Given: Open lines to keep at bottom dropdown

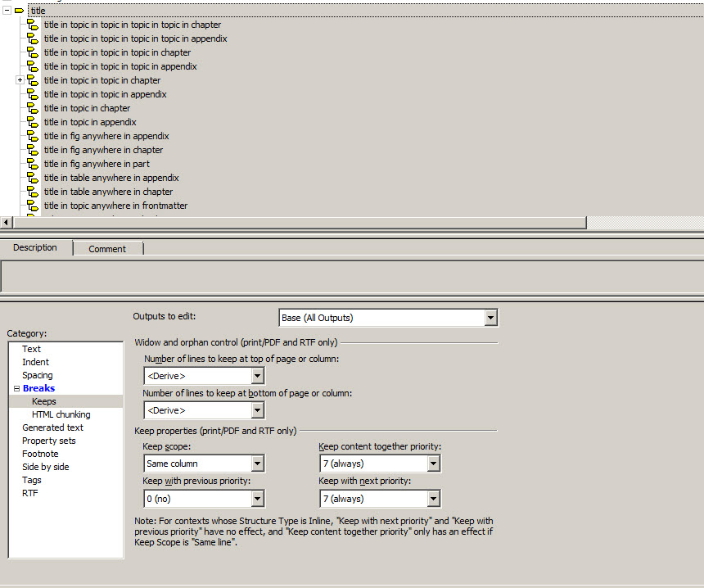Looking at the screenshot, I should [x=257, y=410].
